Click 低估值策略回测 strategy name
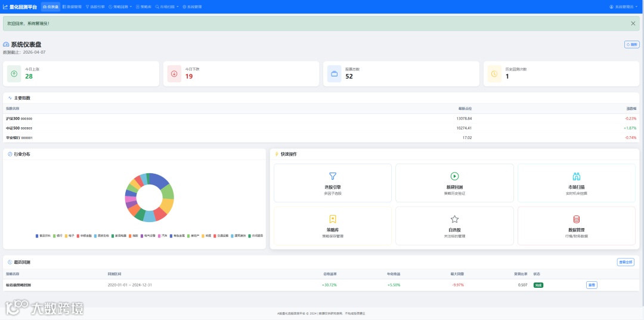 point(18,285)
